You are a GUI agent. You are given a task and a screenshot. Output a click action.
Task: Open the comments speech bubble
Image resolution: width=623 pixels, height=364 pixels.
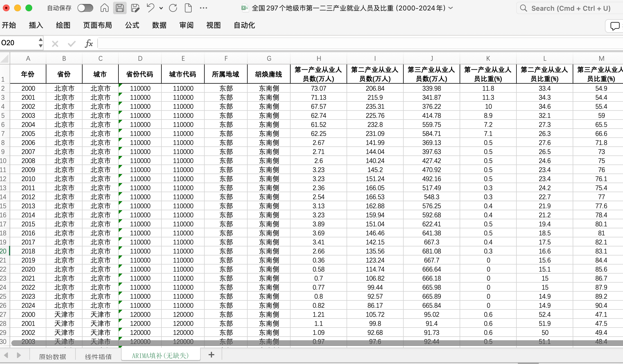pyautogui.click(x=615, y=26)
